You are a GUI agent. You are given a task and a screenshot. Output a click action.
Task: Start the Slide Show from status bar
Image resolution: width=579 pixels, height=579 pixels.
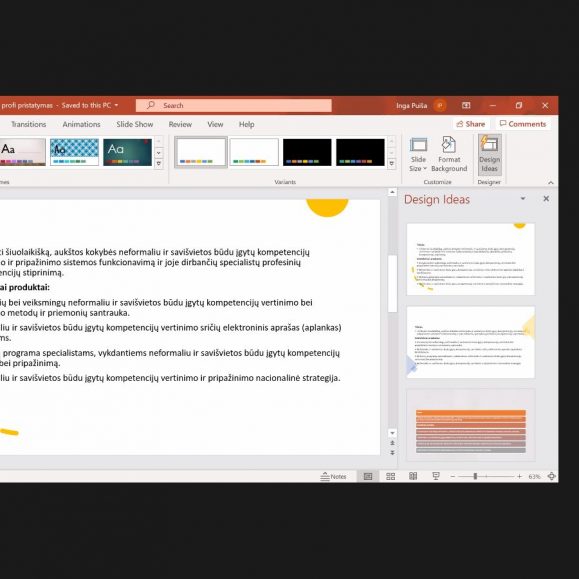click(x=436, y=476)
